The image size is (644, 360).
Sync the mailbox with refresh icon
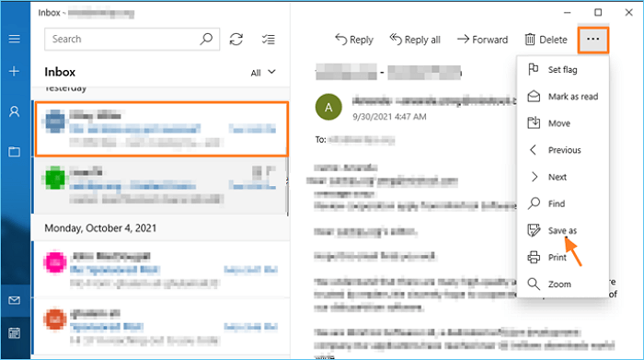pos(236,40)
